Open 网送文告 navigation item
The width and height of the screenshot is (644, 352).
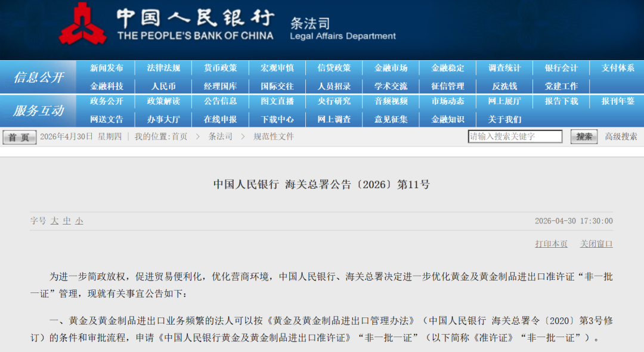pos(107,119)
